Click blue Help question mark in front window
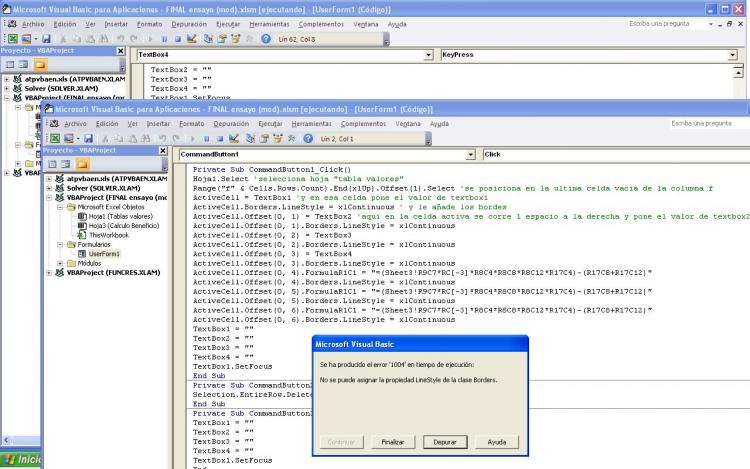The image size is (750, 469). tap(308, 139)
